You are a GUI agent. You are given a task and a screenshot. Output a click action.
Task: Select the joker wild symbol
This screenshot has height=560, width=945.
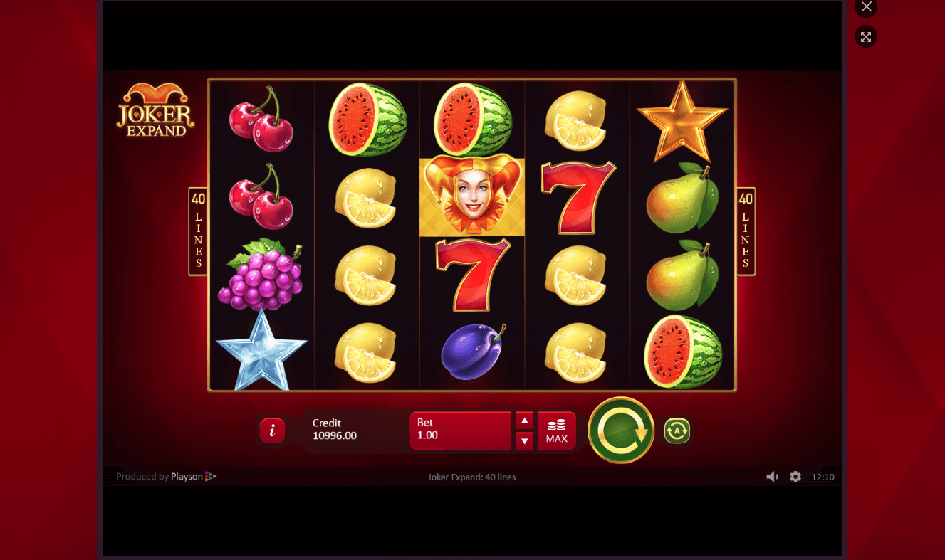[x=472, y=196]
